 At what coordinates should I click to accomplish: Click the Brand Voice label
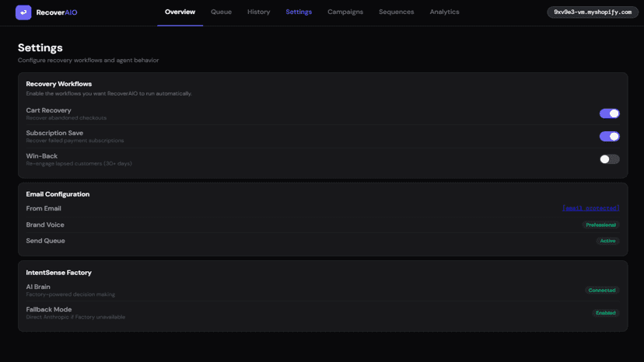tap(45, 225)
